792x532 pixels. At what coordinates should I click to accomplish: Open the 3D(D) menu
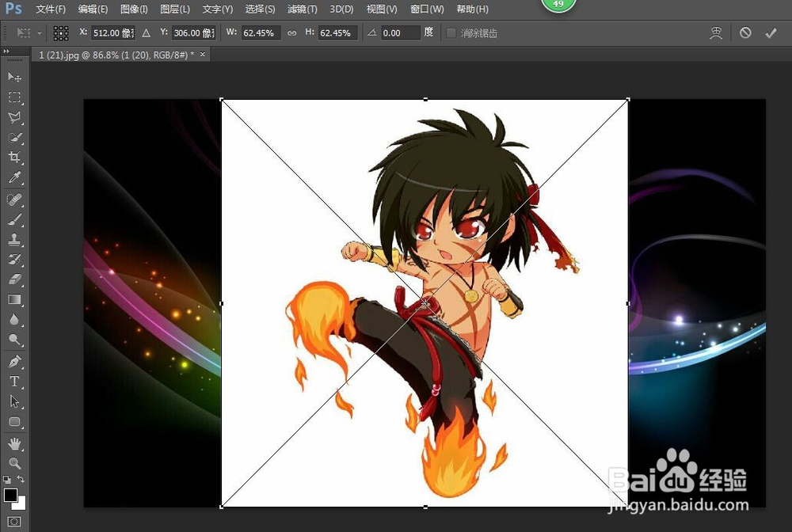coord(341,9)
